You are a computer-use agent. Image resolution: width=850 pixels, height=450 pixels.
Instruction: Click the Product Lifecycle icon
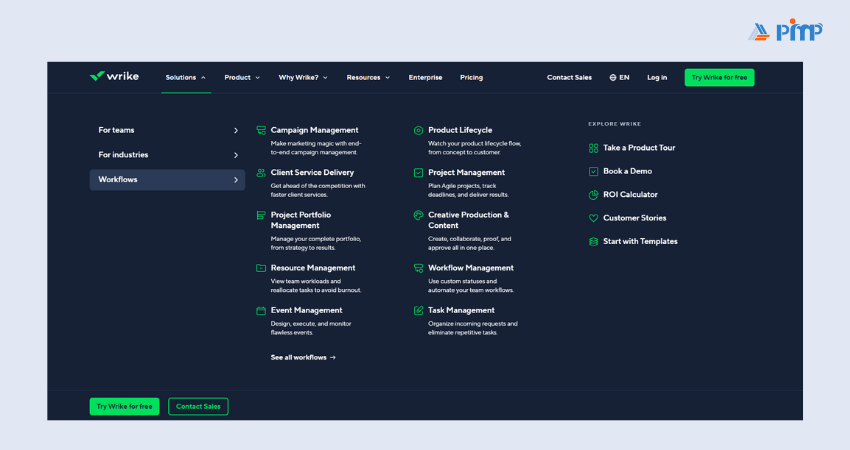[x=418, y=130]
